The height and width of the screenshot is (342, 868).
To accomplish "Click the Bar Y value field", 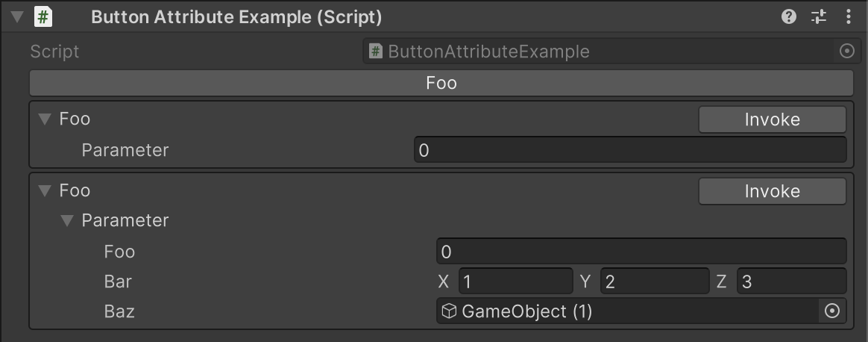I will coord(654,281).
